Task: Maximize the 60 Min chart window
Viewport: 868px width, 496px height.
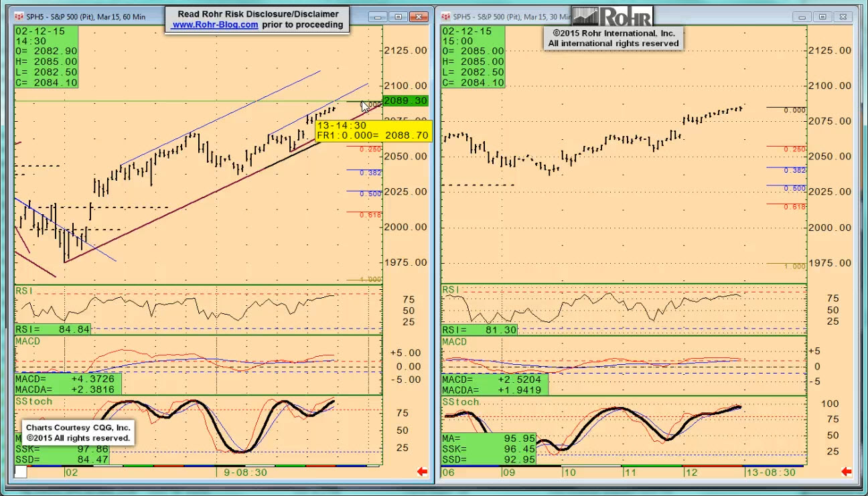Action: [399, 17]
